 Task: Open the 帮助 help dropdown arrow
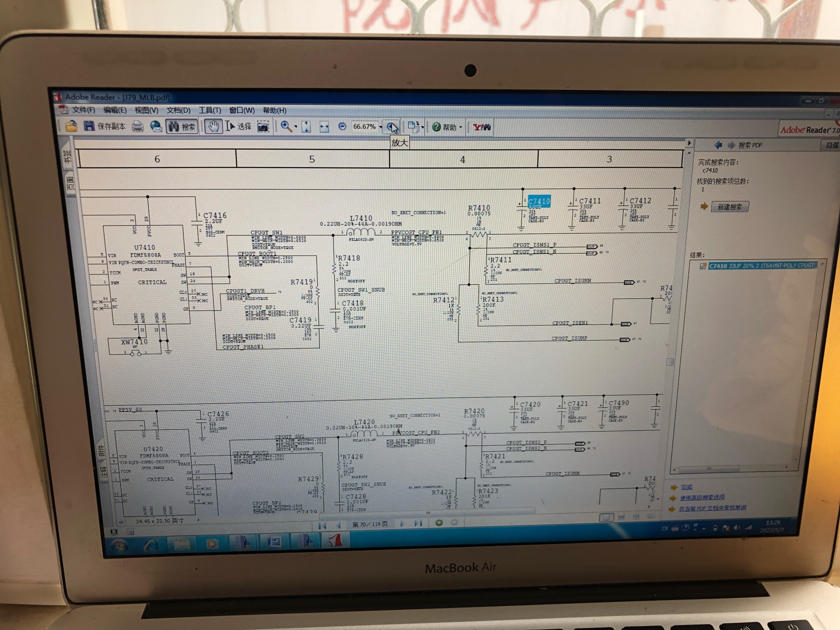click(x=460, y=127)
